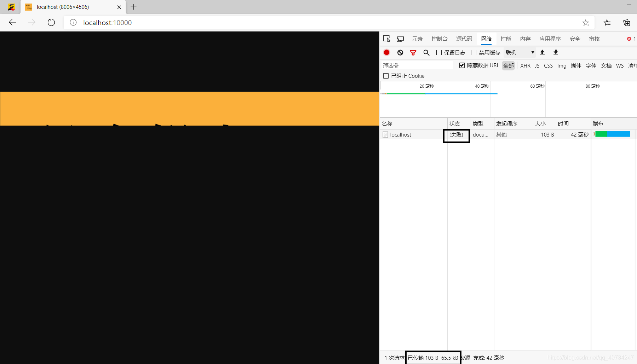Sort by 状态 column header
This screenshot has height=364, width=637.
tap(459, 123)
